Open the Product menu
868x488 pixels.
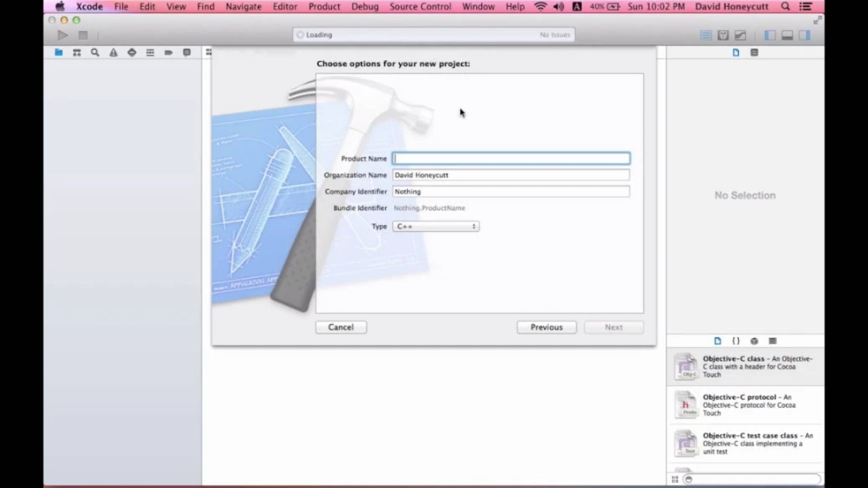coord(325,7)
